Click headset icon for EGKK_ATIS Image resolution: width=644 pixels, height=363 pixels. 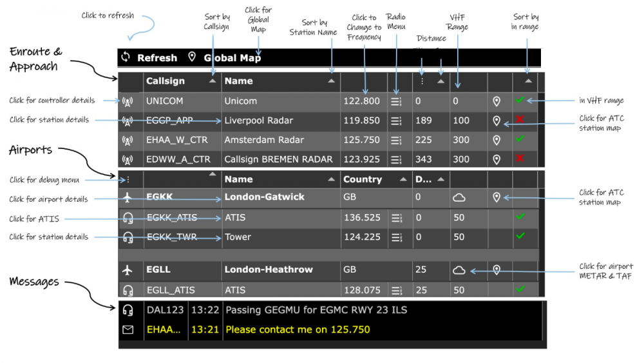[128, 219]
